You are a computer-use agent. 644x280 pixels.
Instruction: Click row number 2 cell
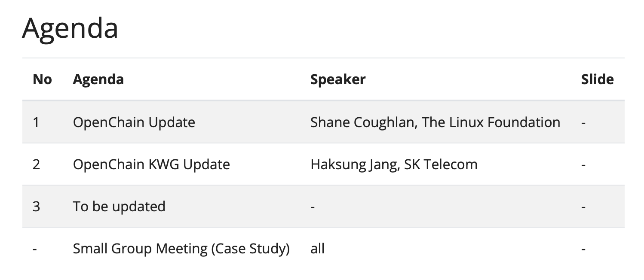(x=36, y=164)
